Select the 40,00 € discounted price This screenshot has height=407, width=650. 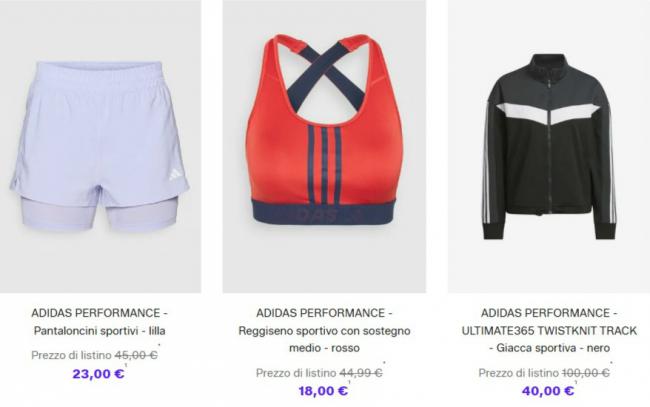[548, 391]
